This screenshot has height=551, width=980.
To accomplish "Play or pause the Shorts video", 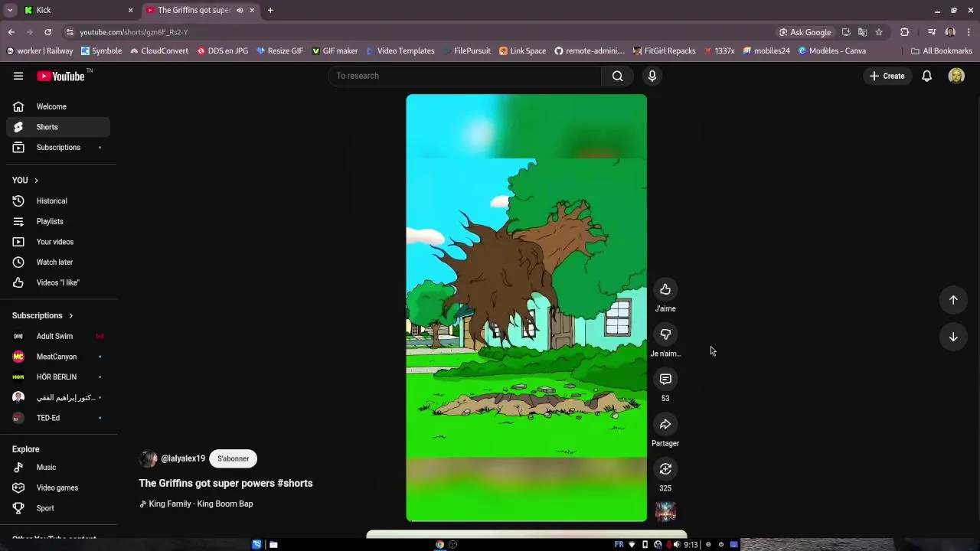I will (x=526, y=308).
